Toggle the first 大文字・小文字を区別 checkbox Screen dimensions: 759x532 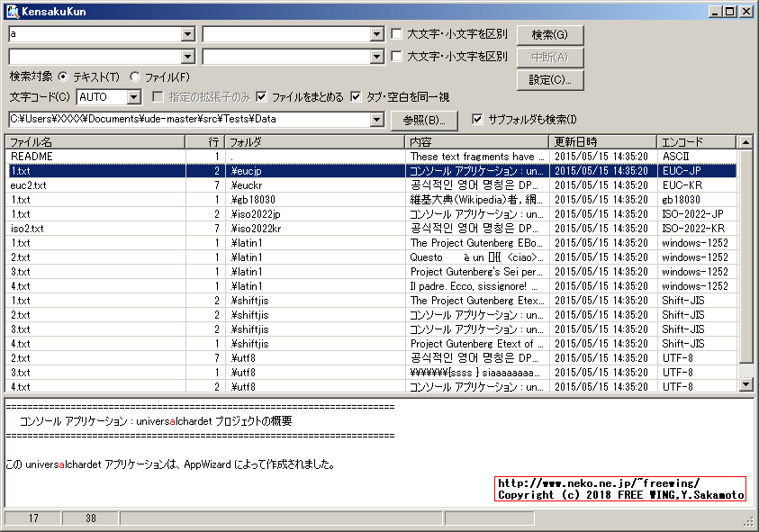[x=396, y=34]
